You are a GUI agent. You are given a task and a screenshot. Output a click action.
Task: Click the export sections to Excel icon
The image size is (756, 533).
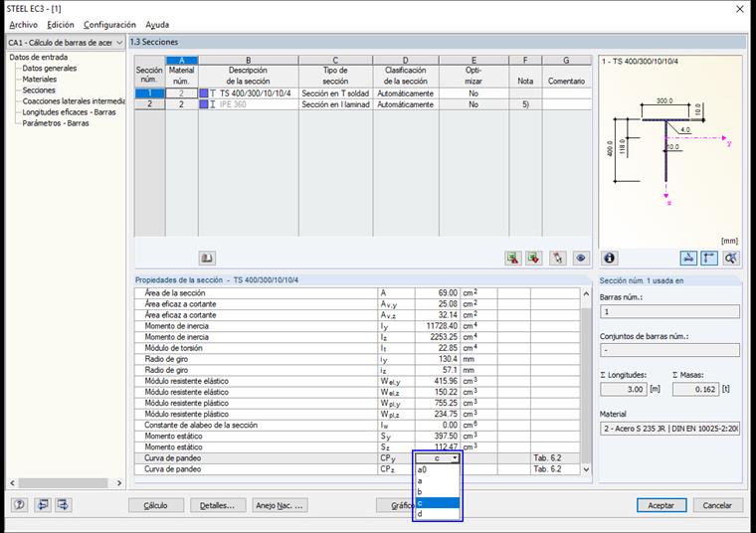[534, 258]
